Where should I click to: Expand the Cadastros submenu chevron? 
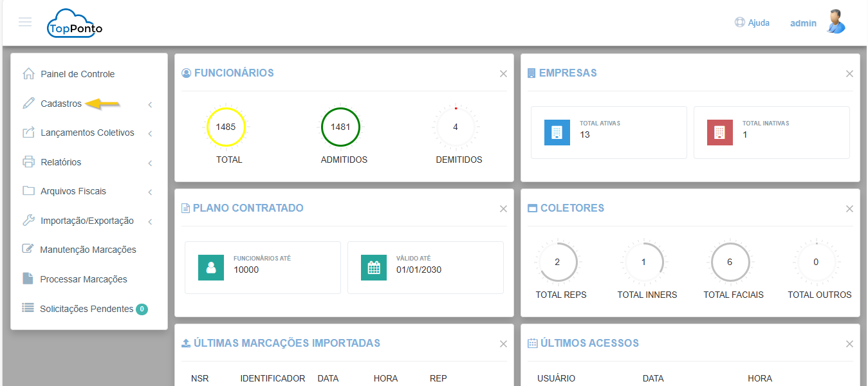150,104
